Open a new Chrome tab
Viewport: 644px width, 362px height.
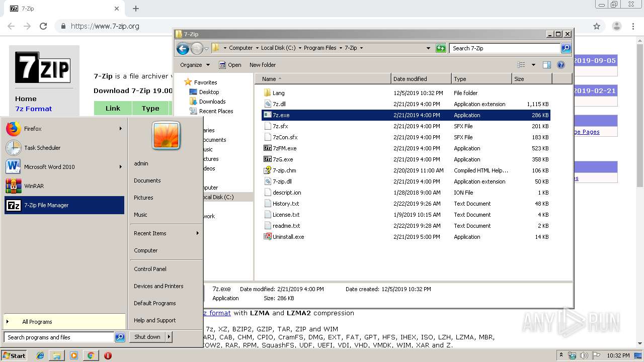(136, 9)
